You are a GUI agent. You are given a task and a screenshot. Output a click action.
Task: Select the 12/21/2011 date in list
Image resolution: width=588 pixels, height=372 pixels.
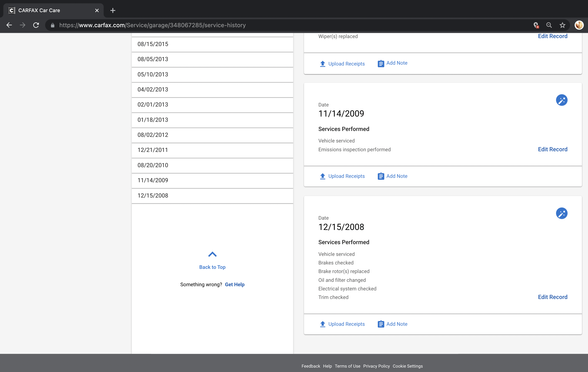pos(212,150)
